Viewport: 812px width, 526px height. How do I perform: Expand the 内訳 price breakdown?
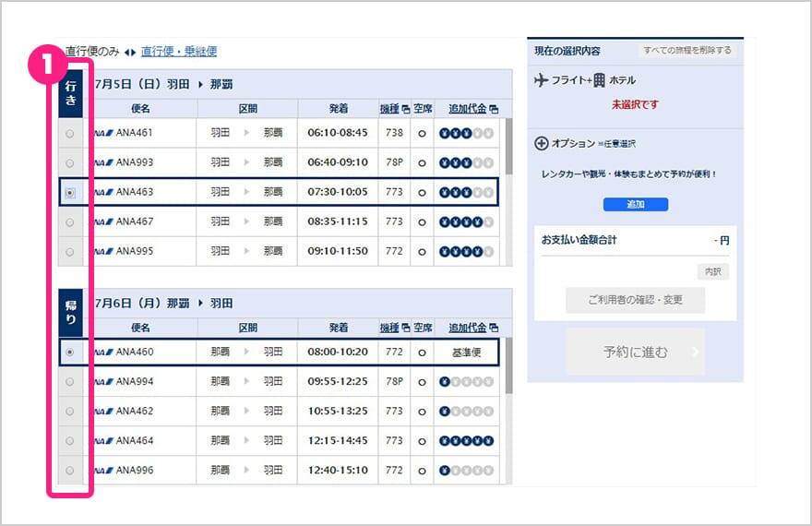[712, 272]
